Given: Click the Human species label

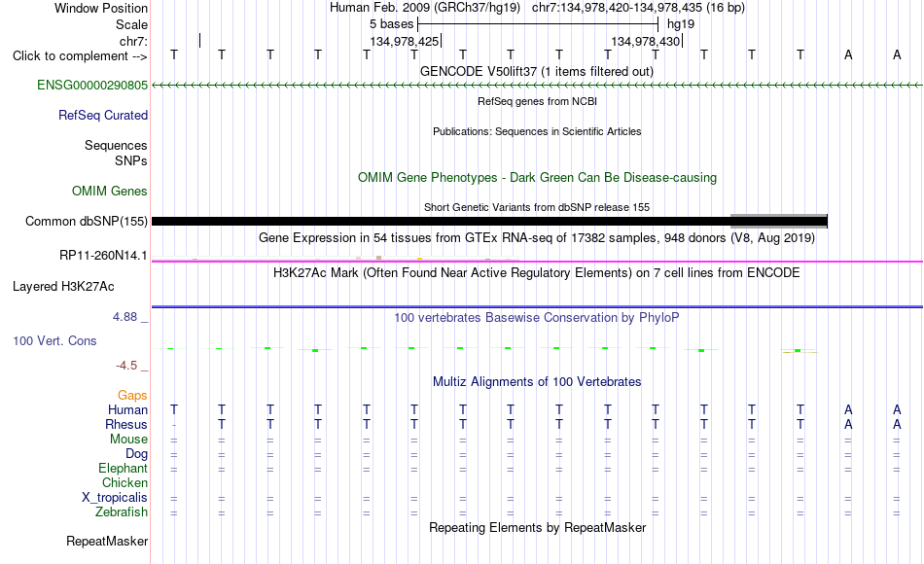Looking at the screenshot, I should 127,410.
